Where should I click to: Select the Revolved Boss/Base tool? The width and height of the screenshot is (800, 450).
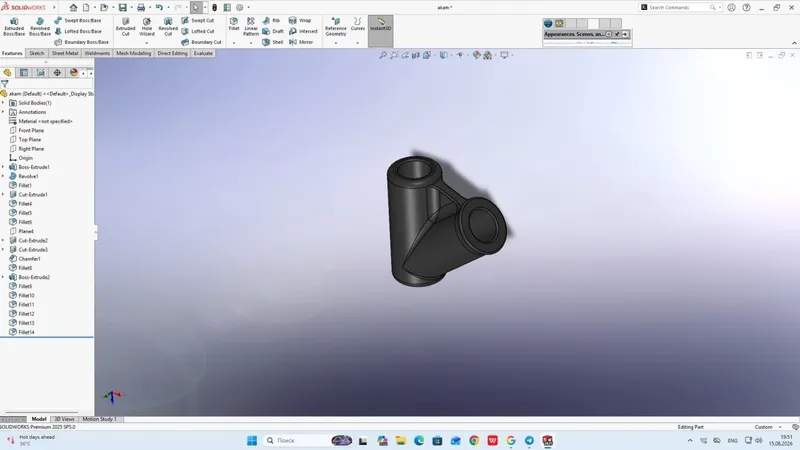(39, 27)
